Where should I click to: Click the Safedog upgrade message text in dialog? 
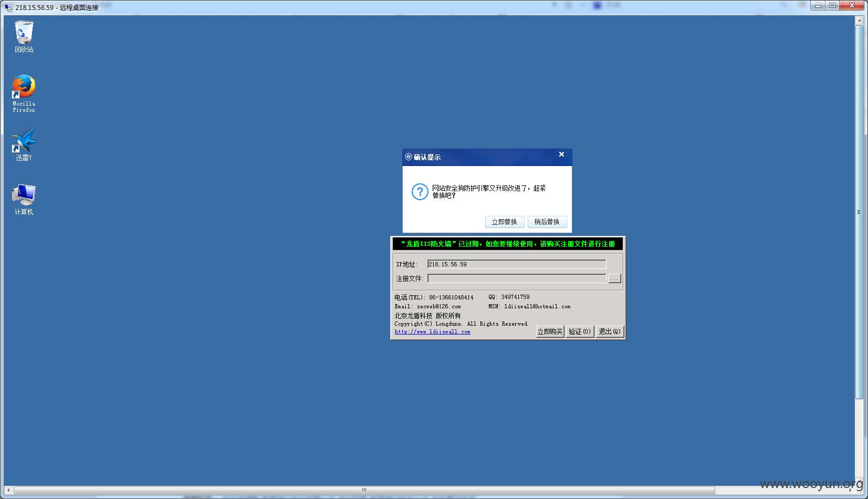489,192
